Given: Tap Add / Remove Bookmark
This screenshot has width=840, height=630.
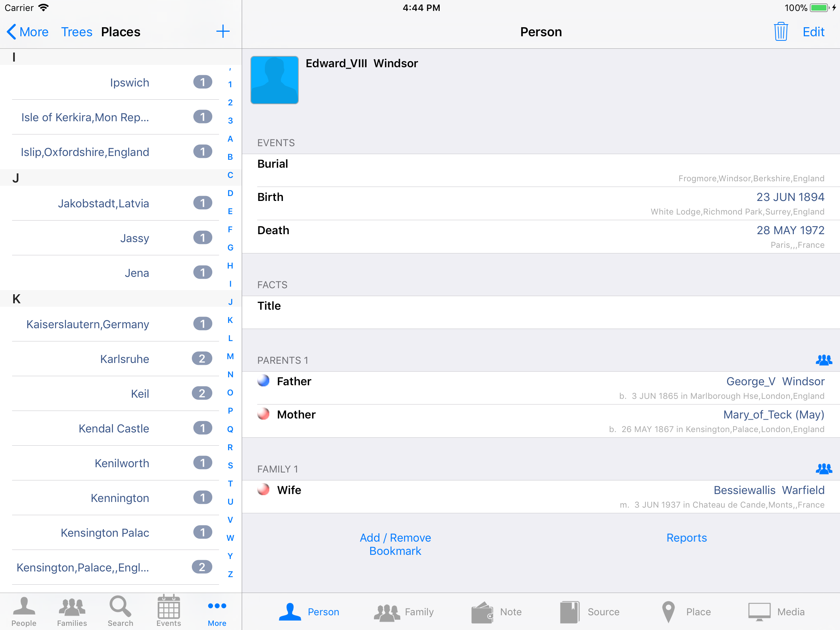Looking at the screenshot, I should 395,544.
